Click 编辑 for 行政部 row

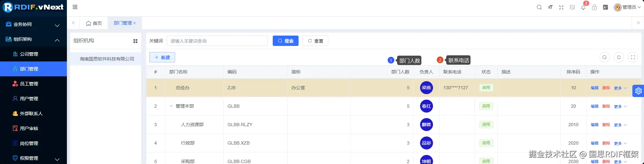tap(595, 143)
